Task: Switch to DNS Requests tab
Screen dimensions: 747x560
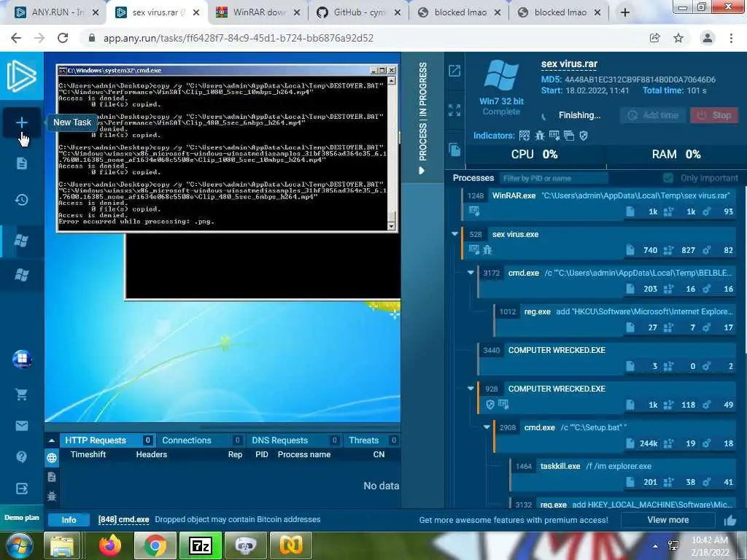Action: tap(295, 440)
